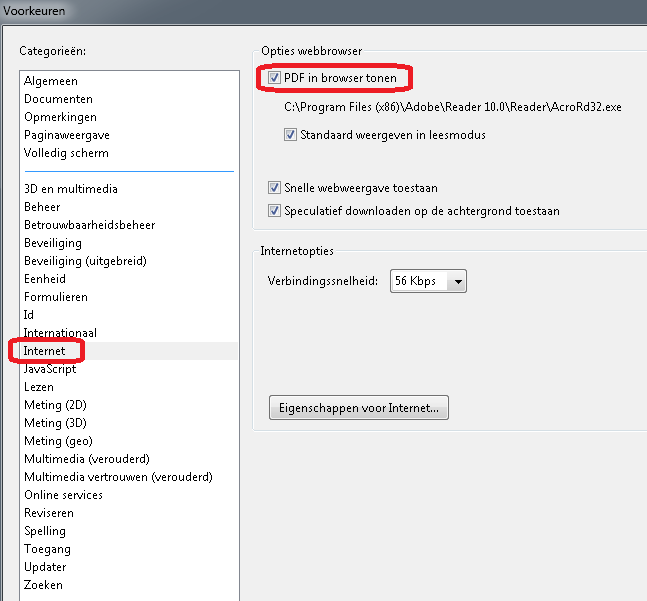Open the Formulieren preferences
Viewport: 647px width, 601px height.
56,297
